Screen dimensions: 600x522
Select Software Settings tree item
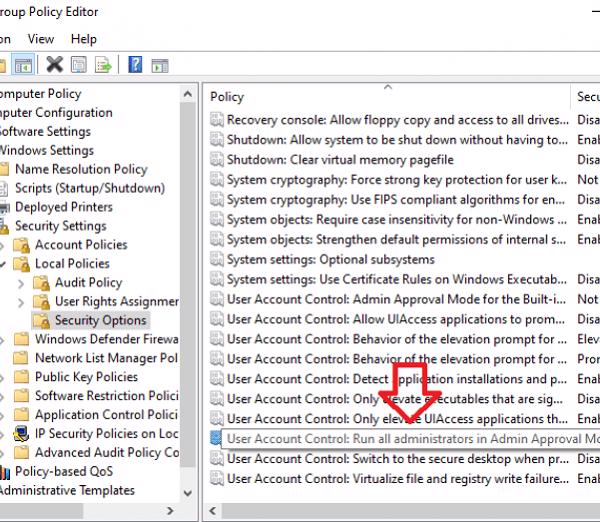tap(45, 131)
